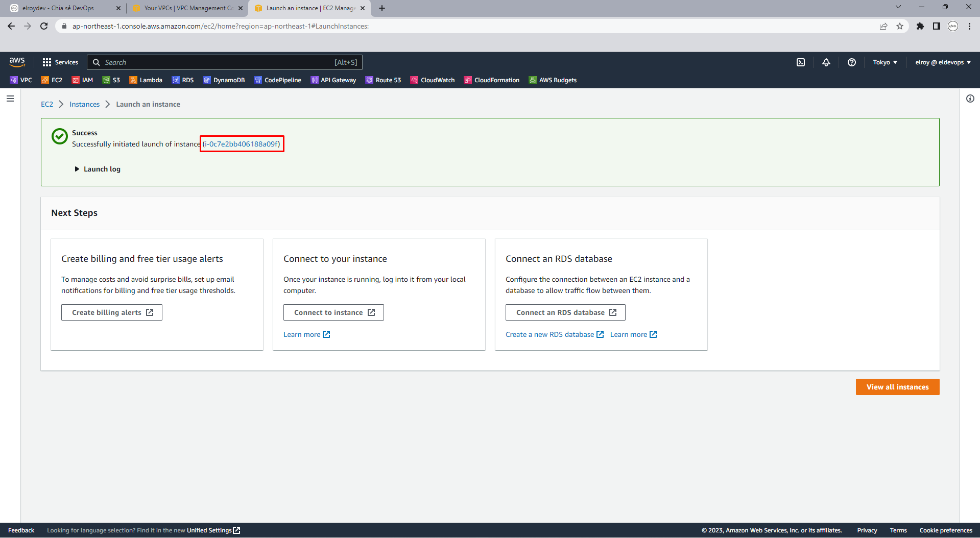980x538 pixels.
Task: Reload the browser page
Action: click(44, 26)
